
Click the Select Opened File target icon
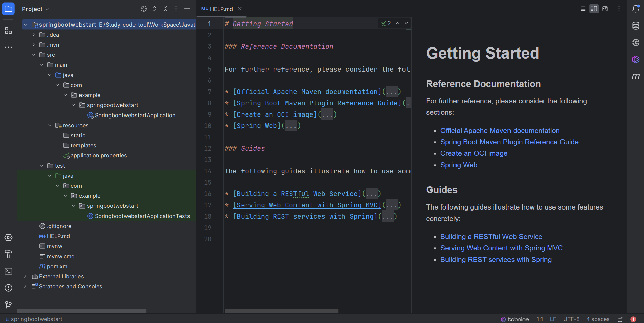tap(144, 9)
